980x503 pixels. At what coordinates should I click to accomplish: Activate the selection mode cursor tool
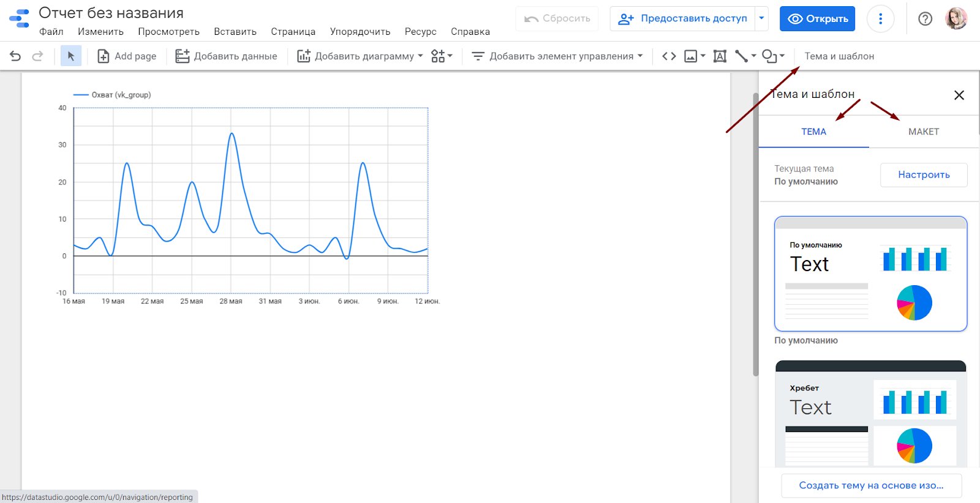71,56
